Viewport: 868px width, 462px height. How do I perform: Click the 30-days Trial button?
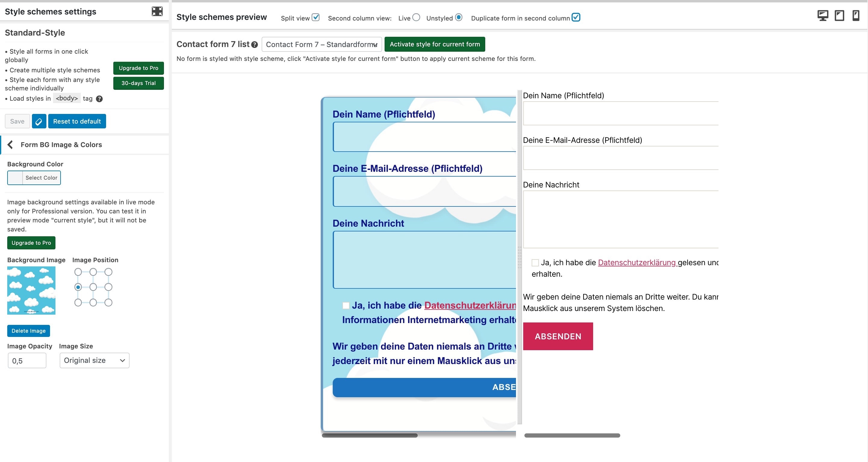(138, 83)
